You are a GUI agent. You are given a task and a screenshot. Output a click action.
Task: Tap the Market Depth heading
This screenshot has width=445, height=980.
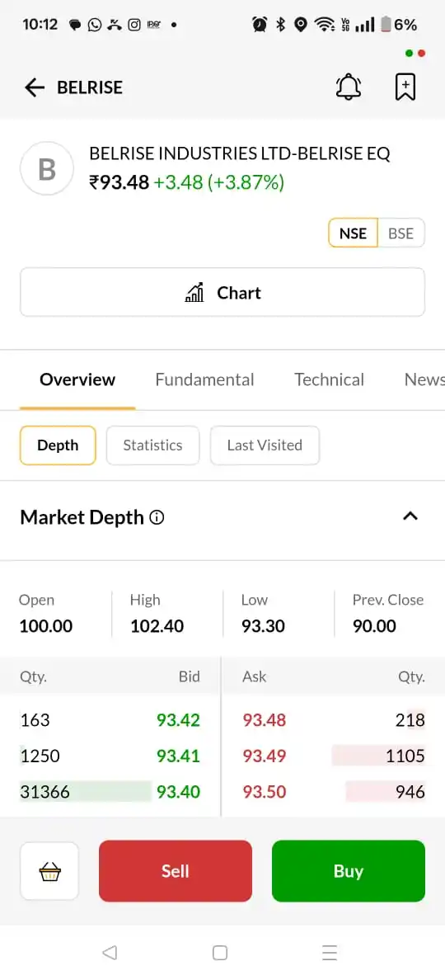click(82, 517)
